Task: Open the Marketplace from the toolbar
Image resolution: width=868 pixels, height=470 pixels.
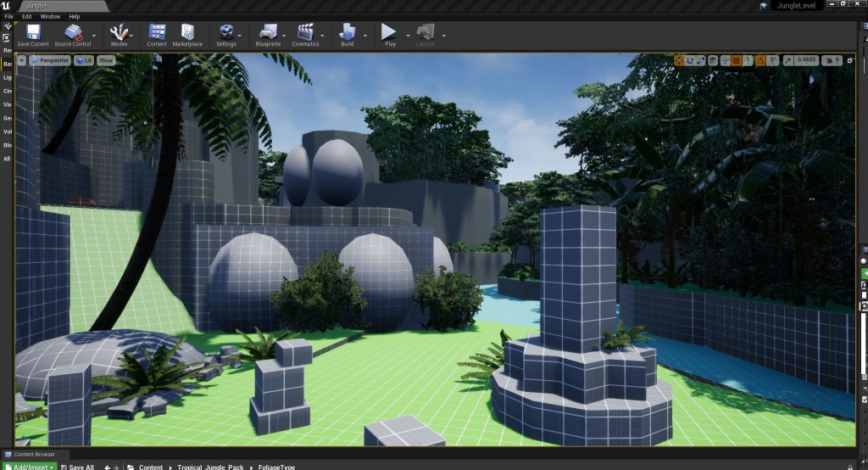Action: [x=187, y=32]
